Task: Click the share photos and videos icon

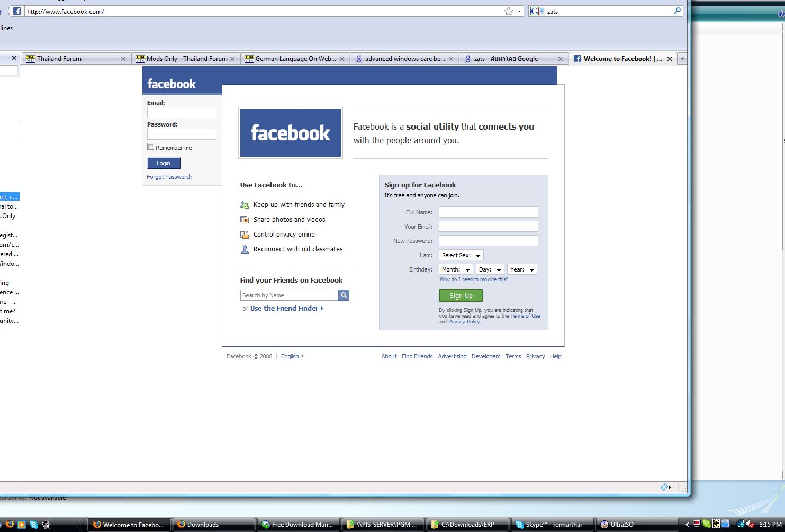Action: (x=245, y=220)
